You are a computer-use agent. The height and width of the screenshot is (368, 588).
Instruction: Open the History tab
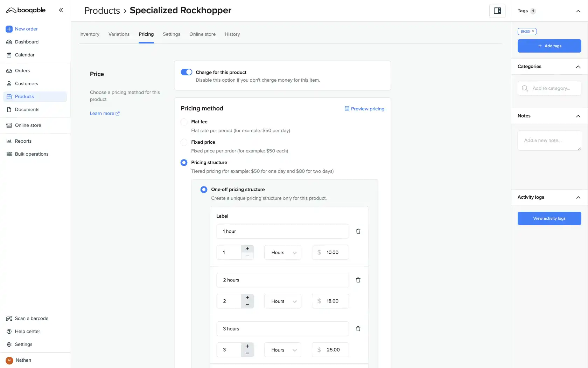click(232, 34)
